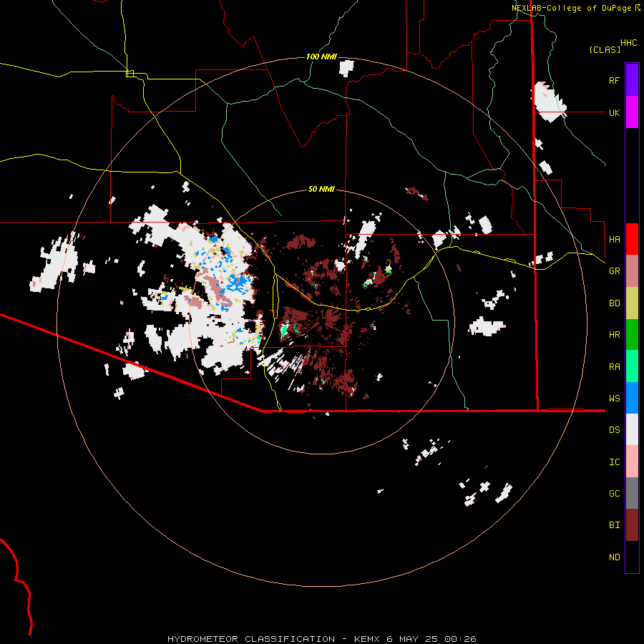Click the 'BI' legend label

click(x=614, y=525)
